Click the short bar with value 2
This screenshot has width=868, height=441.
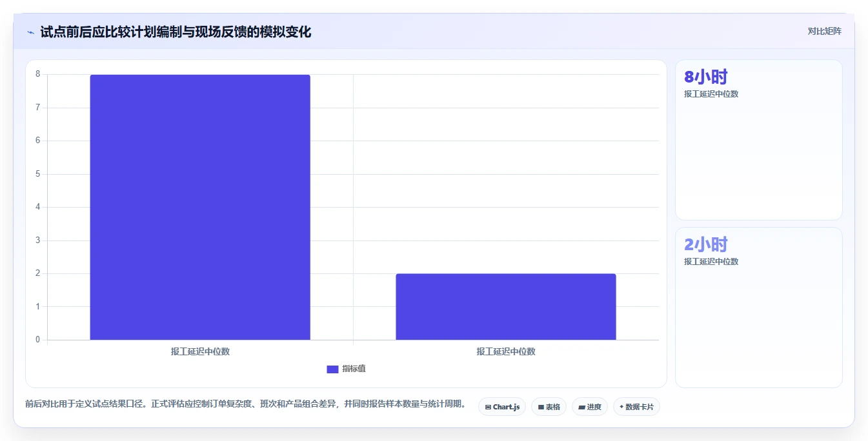506,306
